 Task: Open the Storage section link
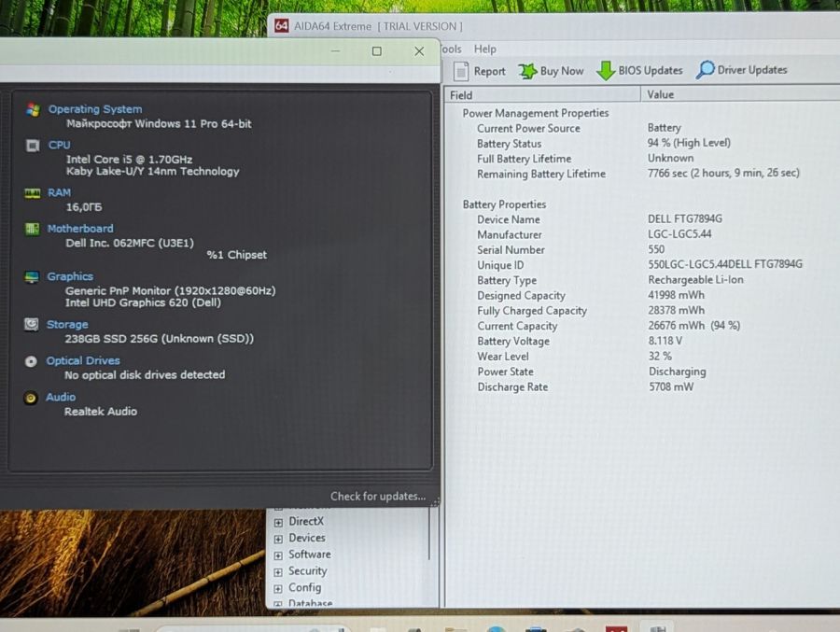click(67, 324)
